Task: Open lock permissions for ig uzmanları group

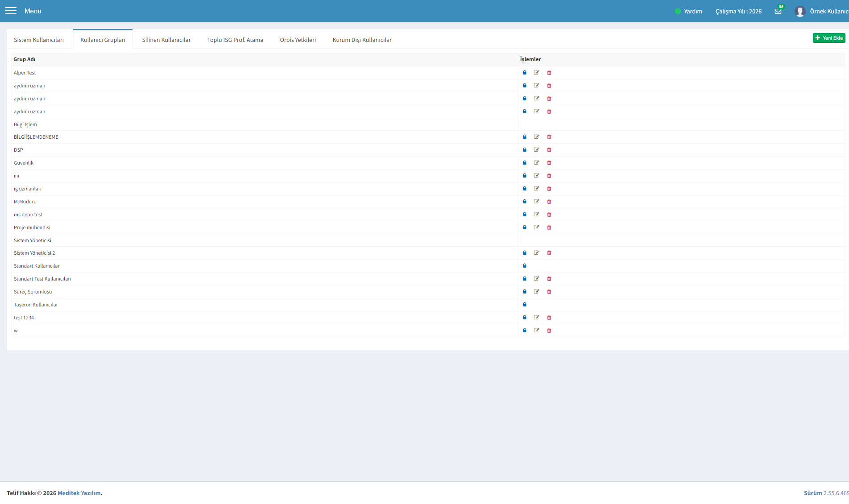Action: coord(525,189)
